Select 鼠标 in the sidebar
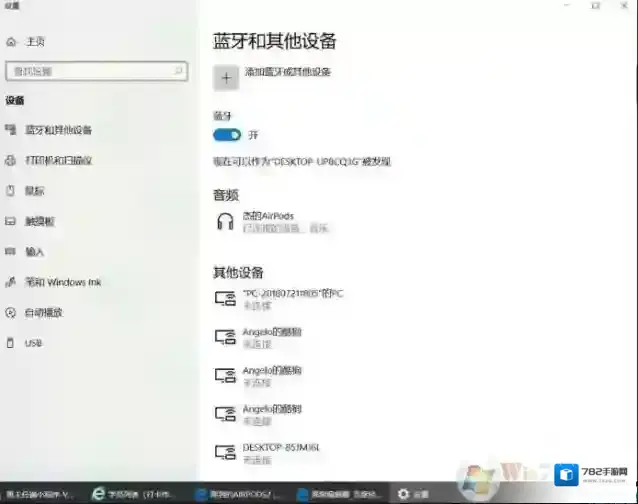 25,191
